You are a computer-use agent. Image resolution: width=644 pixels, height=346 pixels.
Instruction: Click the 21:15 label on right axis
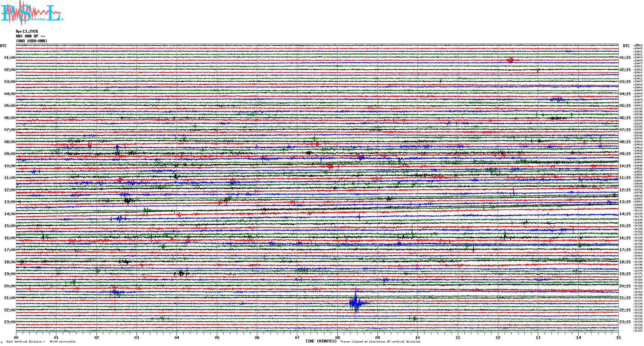625,298
